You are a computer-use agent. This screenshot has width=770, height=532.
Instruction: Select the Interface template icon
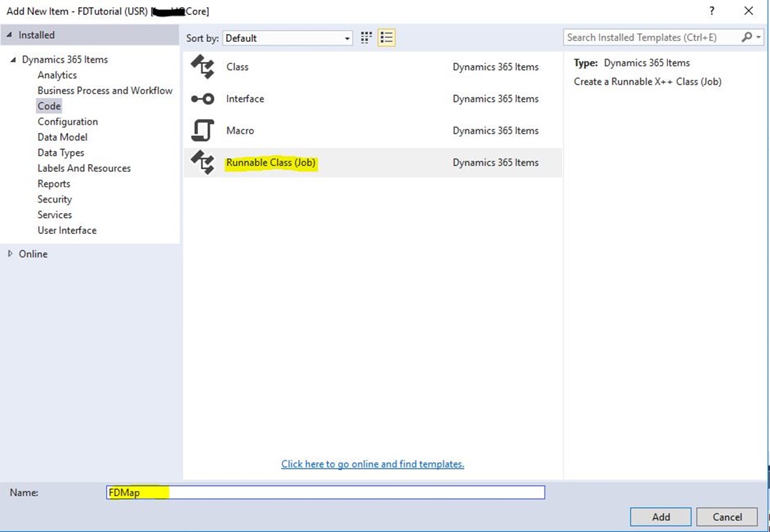coord(202,99)
